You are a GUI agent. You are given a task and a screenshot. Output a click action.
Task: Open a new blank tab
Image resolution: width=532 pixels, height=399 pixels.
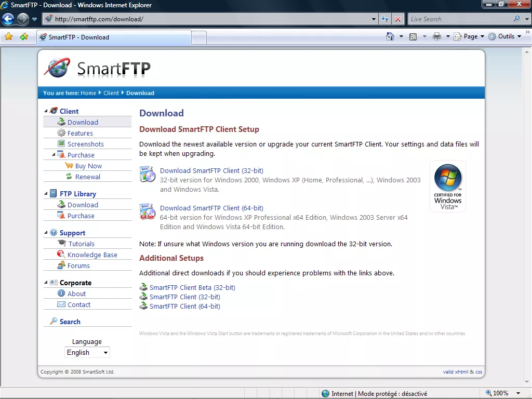coord(199,37)
